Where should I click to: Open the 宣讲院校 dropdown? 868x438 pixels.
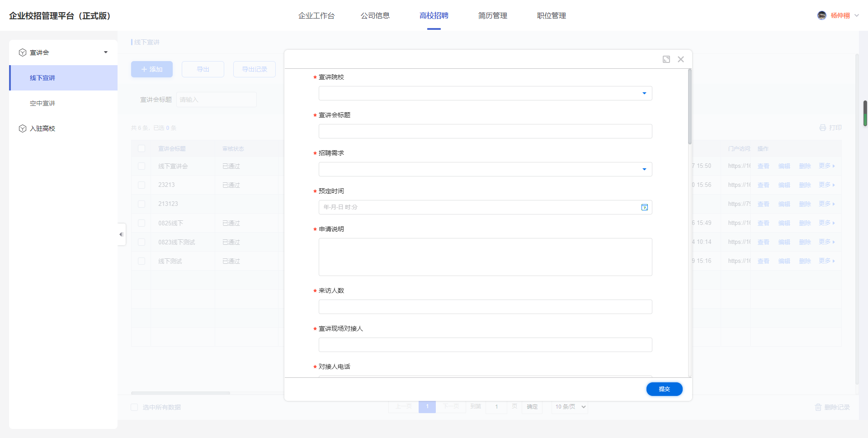pyautogui.click(x=485, y=93)
